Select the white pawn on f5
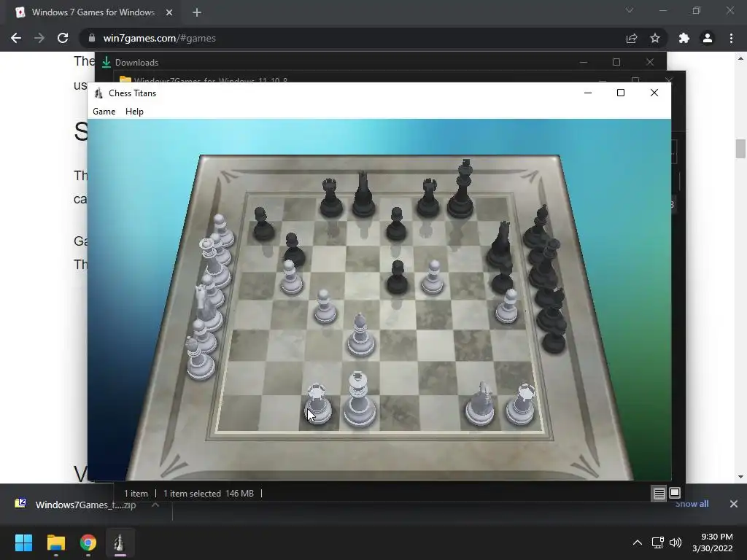The width and height of the screenshot is (747, 560). tap(433, 278)
